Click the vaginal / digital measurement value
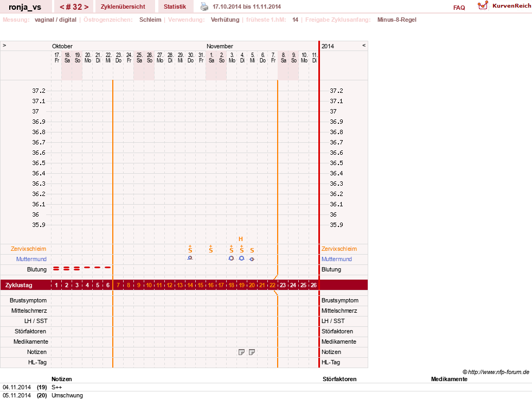This screenshot has height=411, width=532. point(55,20)
